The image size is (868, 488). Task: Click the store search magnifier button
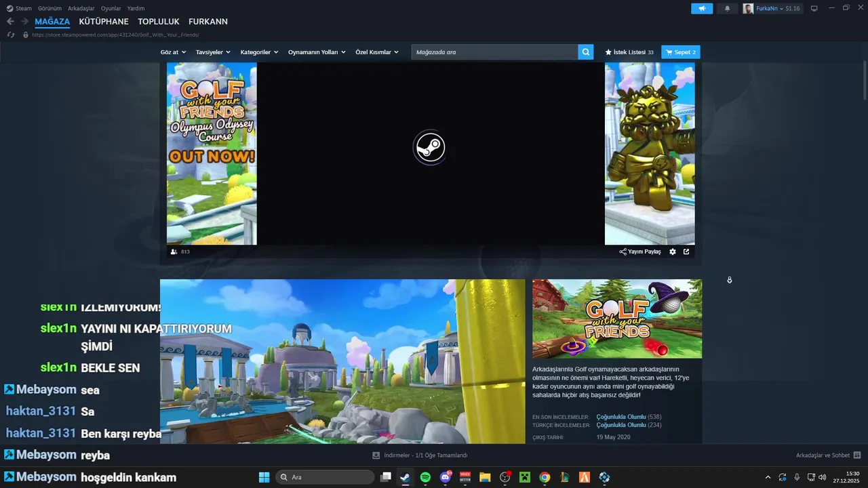coord(585,52)
